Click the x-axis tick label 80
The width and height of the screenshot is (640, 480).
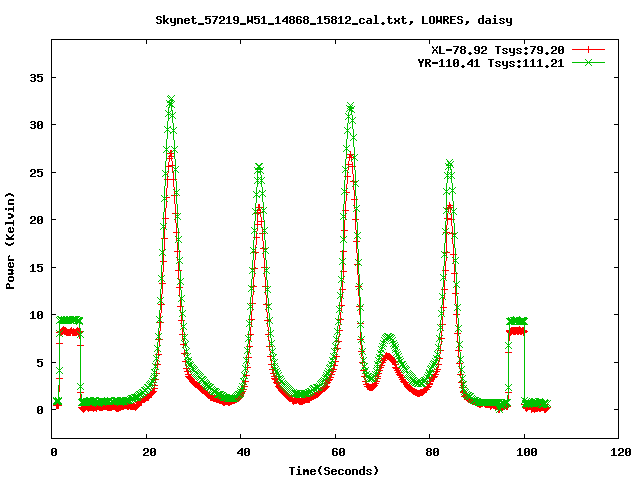point(432,452)
